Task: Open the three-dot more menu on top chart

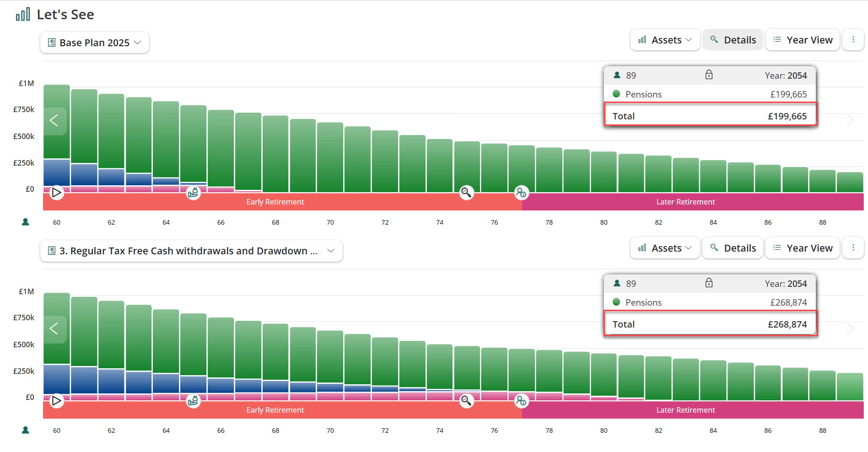Action: tap(853, 40)
